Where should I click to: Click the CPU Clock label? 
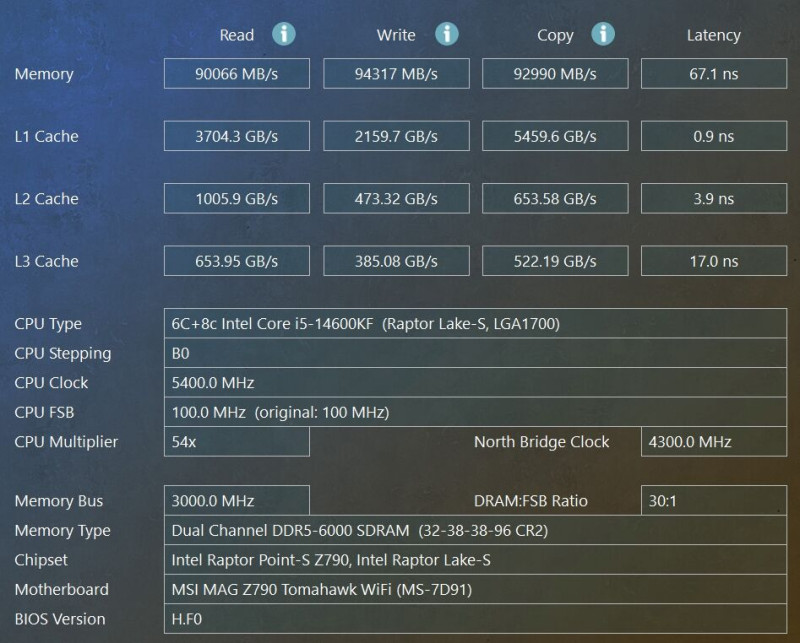[51, 383]
